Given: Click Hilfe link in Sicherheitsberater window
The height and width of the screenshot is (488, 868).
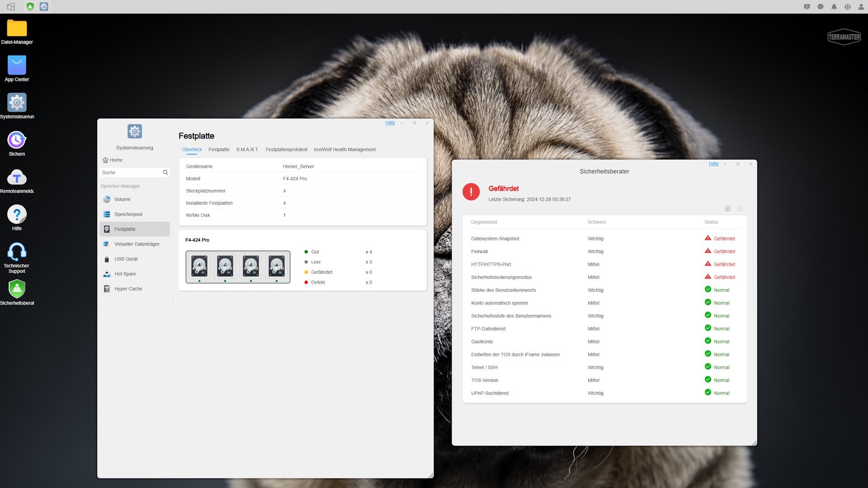Looking at the screenshot, I should coord(713,164).
